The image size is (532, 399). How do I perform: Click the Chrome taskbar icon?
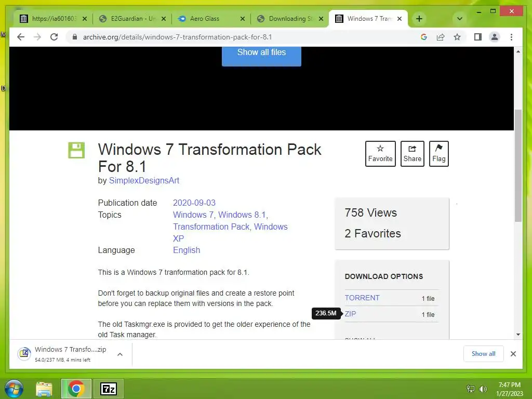click(76, 389)
